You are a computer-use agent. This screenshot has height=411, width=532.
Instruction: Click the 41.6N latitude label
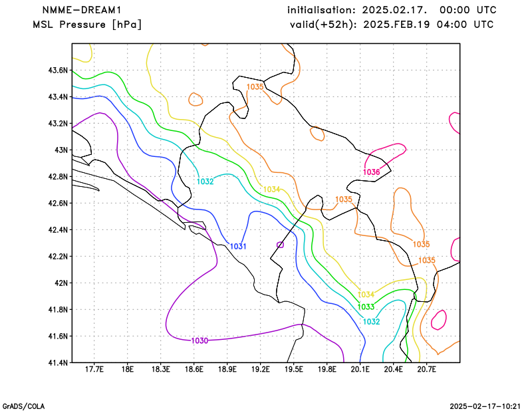pos(58,337)
